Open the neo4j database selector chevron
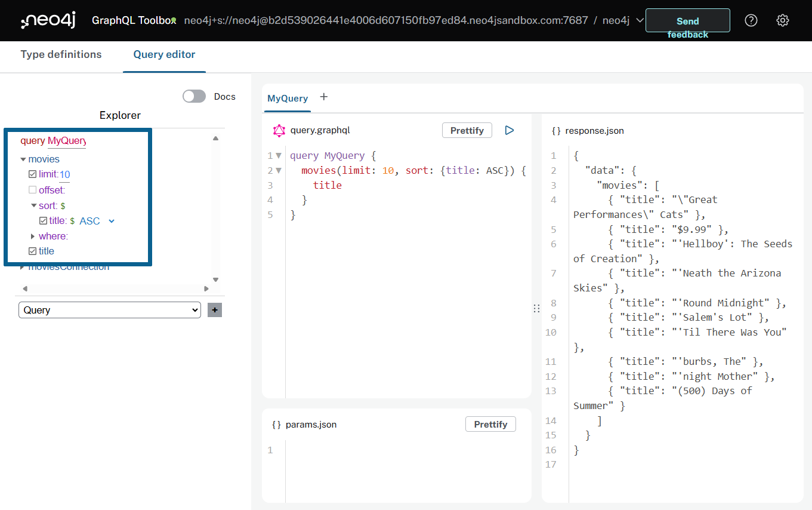 coord(640,20)
